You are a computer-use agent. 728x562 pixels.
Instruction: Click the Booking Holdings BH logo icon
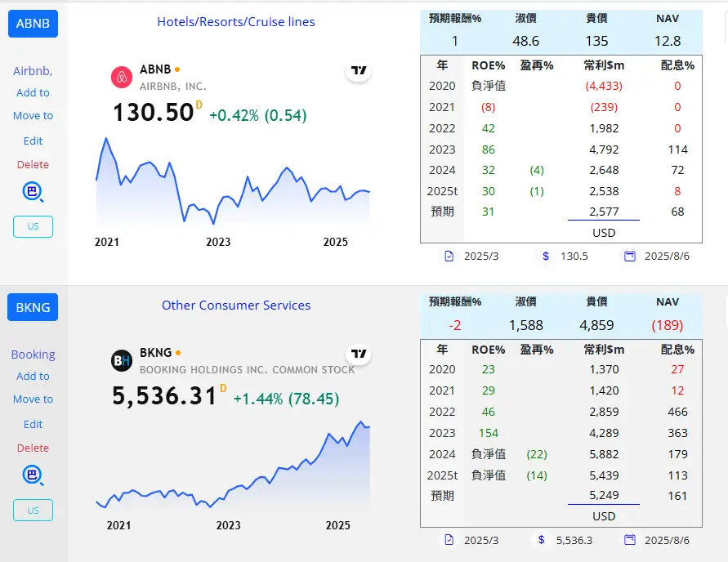(x=122, y=360)
